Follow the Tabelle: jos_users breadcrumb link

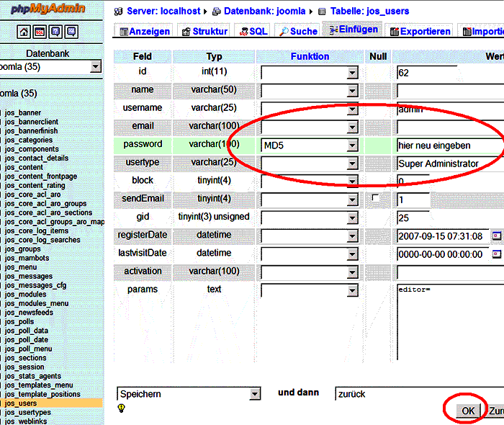[x=369, y=12]
